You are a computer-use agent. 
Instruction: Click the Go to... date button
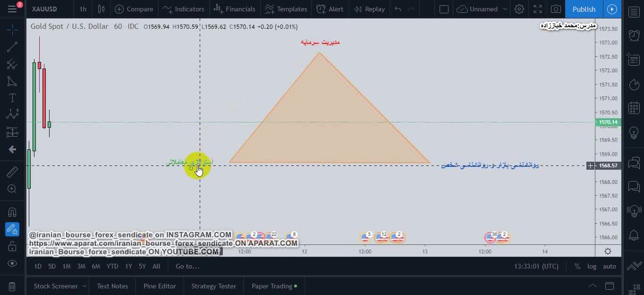[187, 266]
